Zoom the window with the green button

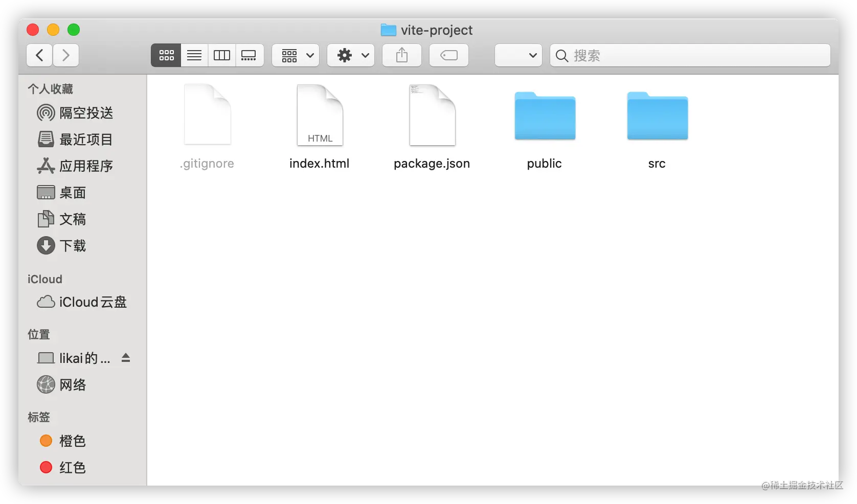(x=74, y=30)
